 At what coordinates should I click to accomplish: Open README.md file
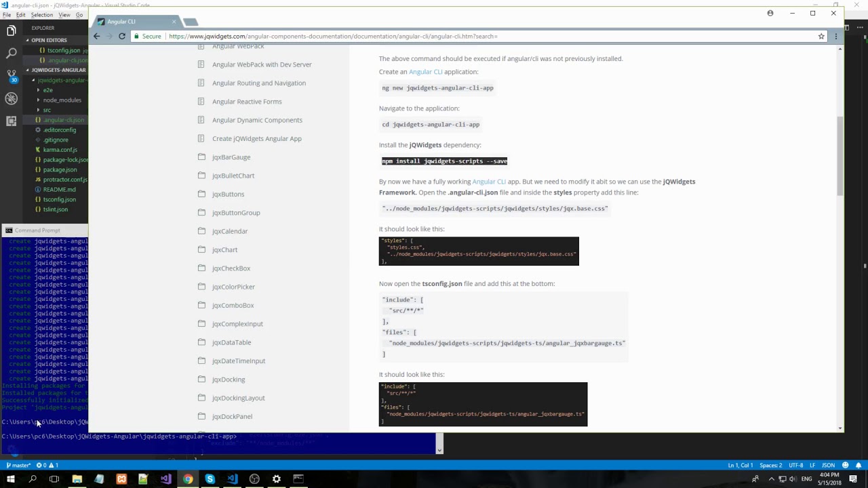point(59,190)
